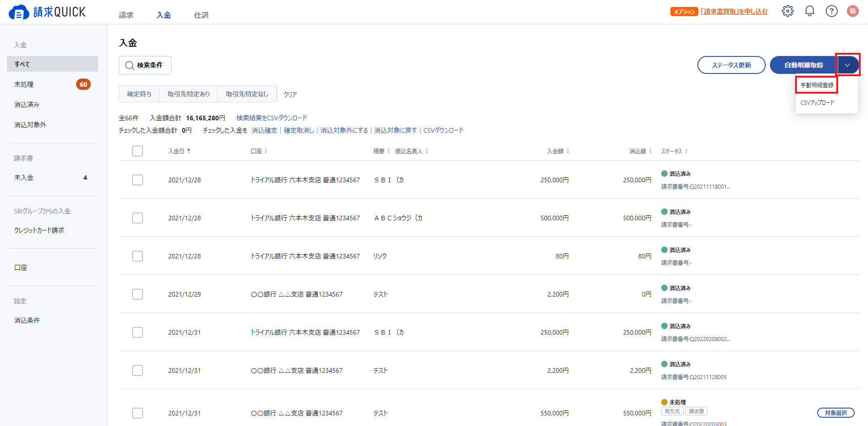This screenshot has width=868, height=426.
Task: Click the 請求QUICK cloud logo
Action: coord(19,12)
